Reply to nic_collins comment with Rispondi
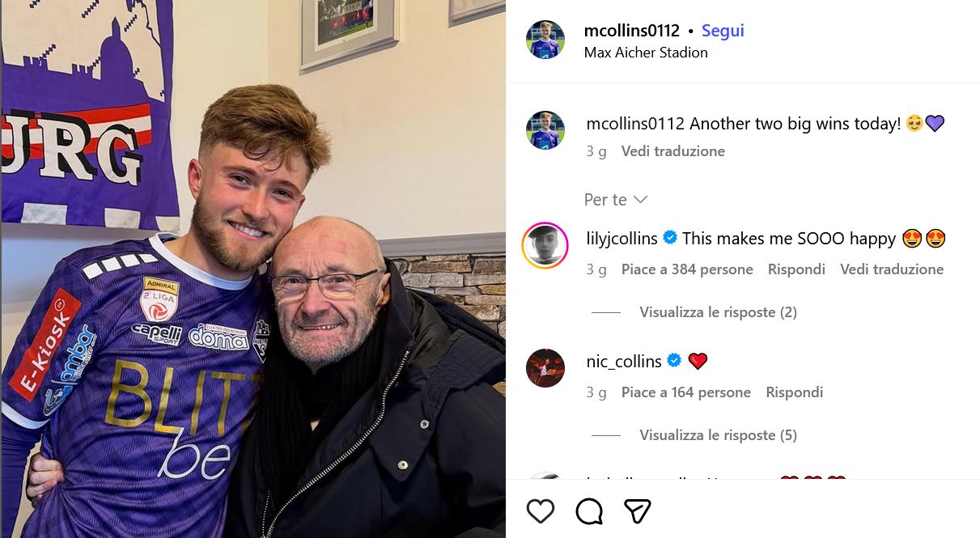Viewport: 980px width, 538px height. tap(794, 392)
